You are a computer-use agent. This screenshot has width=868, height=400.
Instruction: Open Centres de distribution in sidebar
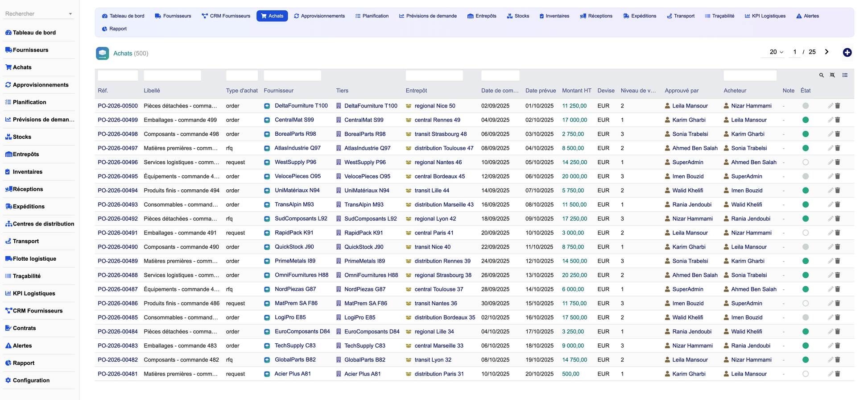click(39, 224)
